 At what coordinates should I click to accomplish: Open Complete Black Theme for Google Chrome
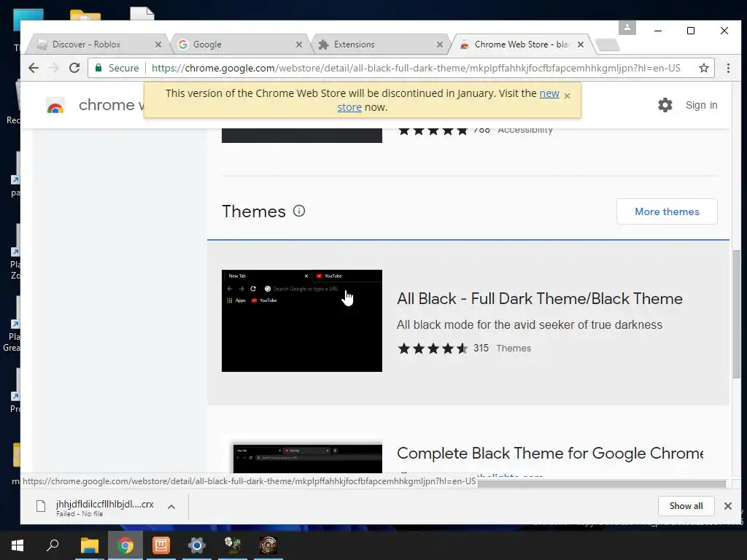click(x=550, y=454)
